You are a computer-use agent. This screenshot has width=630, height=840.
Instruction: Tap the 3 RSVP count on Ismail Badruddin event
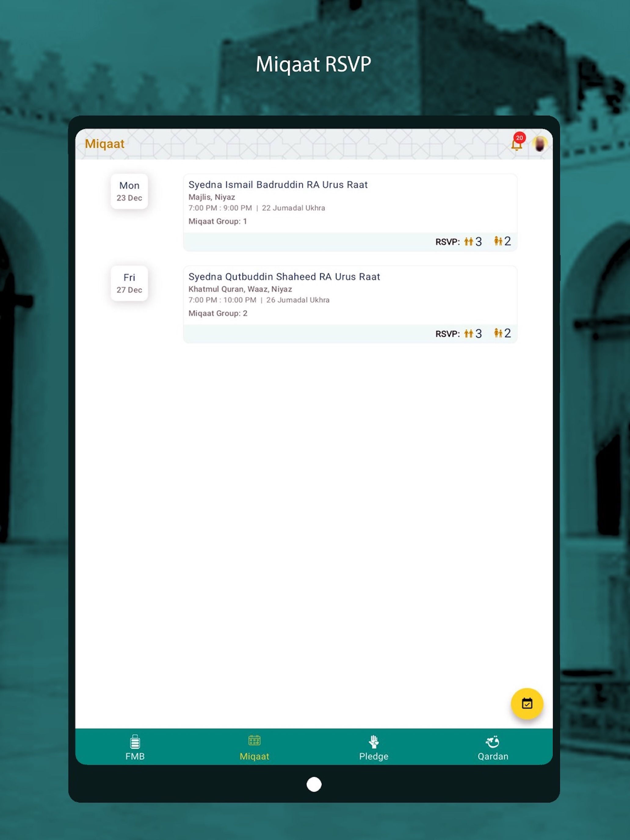tap(473, 241)
